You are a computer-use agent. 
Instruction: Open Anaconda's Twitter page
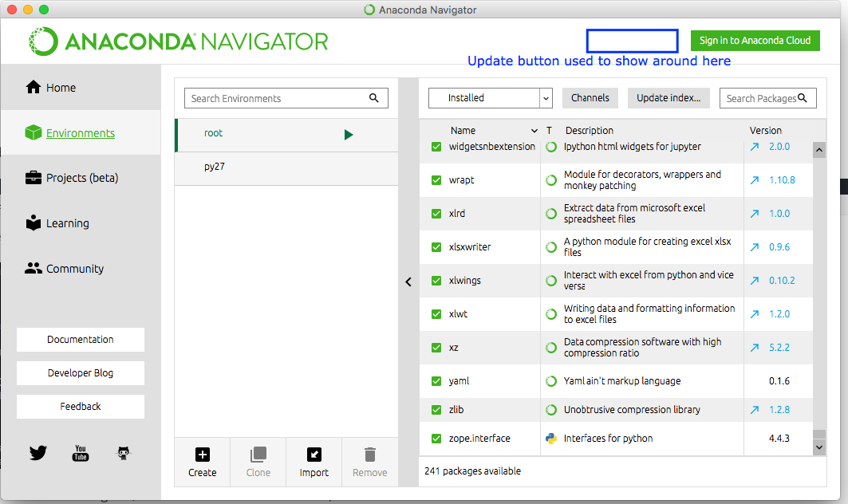pos(37,453)
